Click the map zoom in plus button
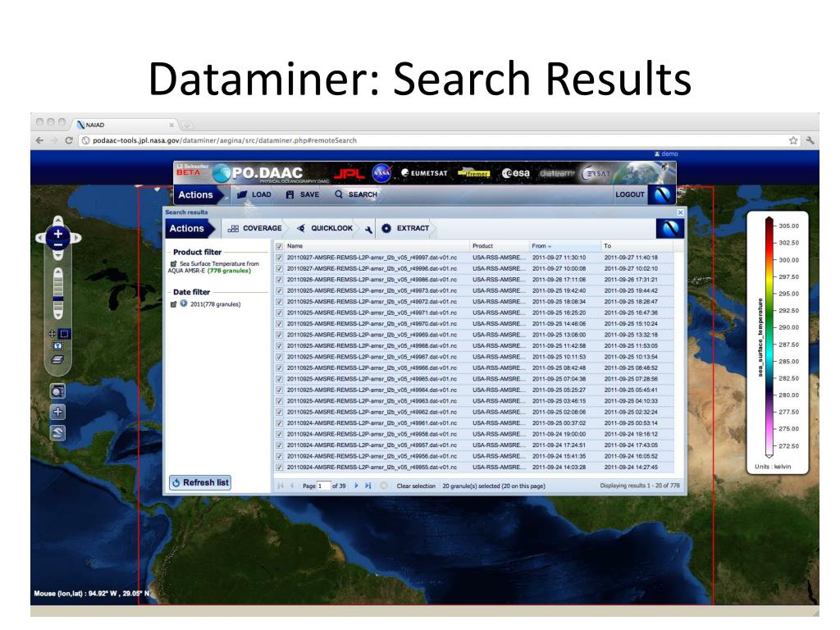840x630 pixels. [58, 234]
